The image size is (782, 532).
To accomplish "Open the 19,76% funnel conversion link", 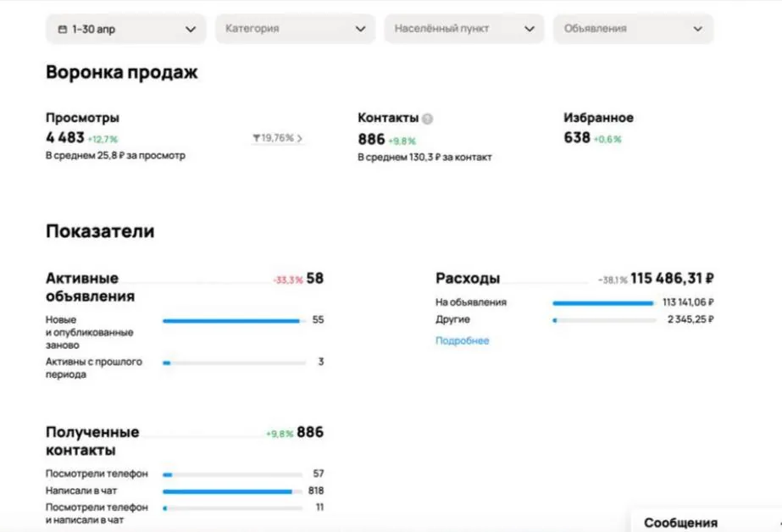I will point(278,138).
